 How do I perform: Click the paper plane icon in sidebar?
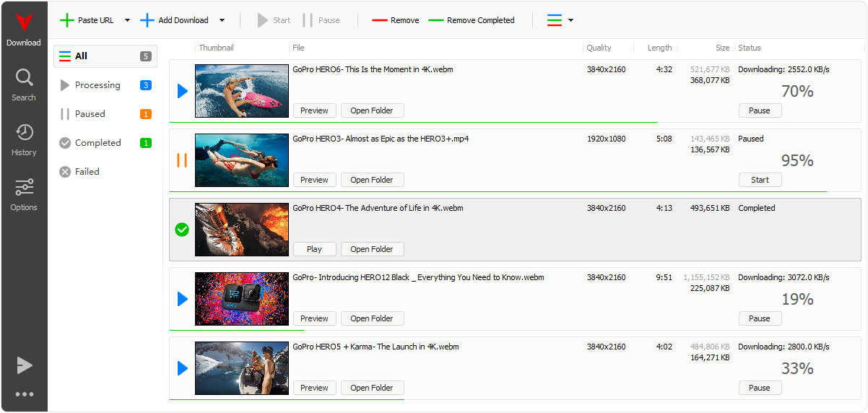pos(25,365)
